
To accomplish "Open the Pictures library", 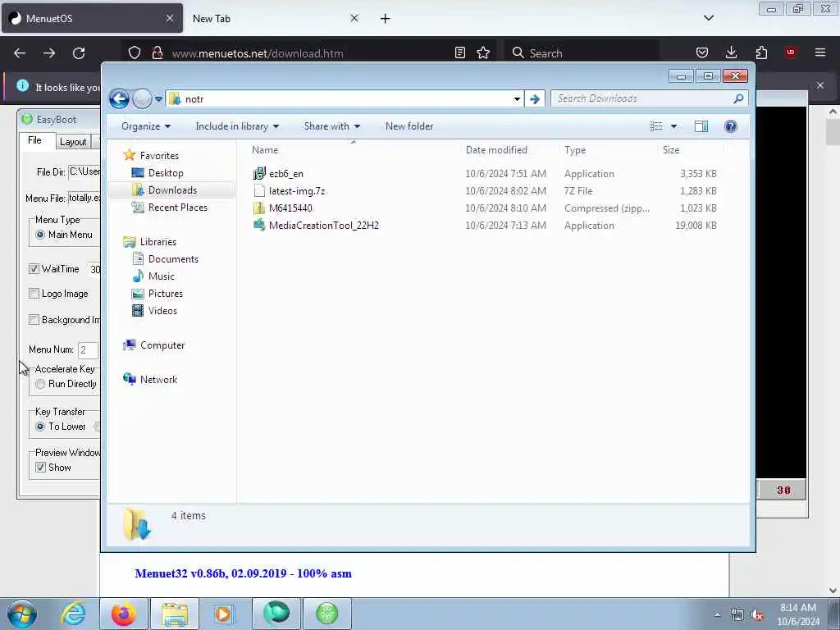I will click(166, 294).
